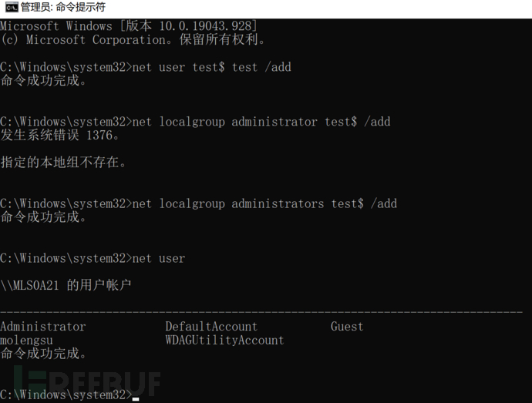Click the '\\MLSOA21 的用户帐户' header line
The image size is (532, 403).
pyautogui.click(x=66, y=285)
